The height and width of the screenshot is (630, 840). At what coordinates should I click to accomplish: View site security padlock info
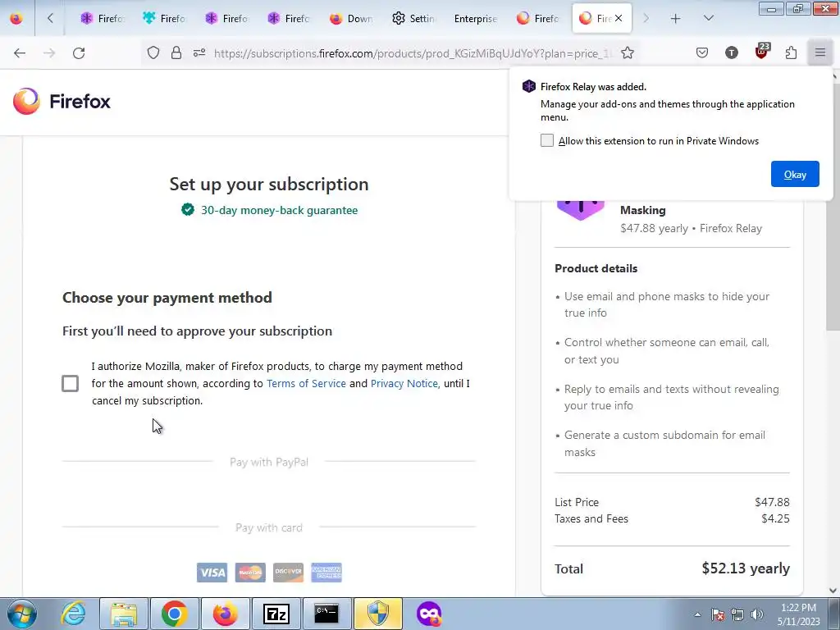click(176, 52)
